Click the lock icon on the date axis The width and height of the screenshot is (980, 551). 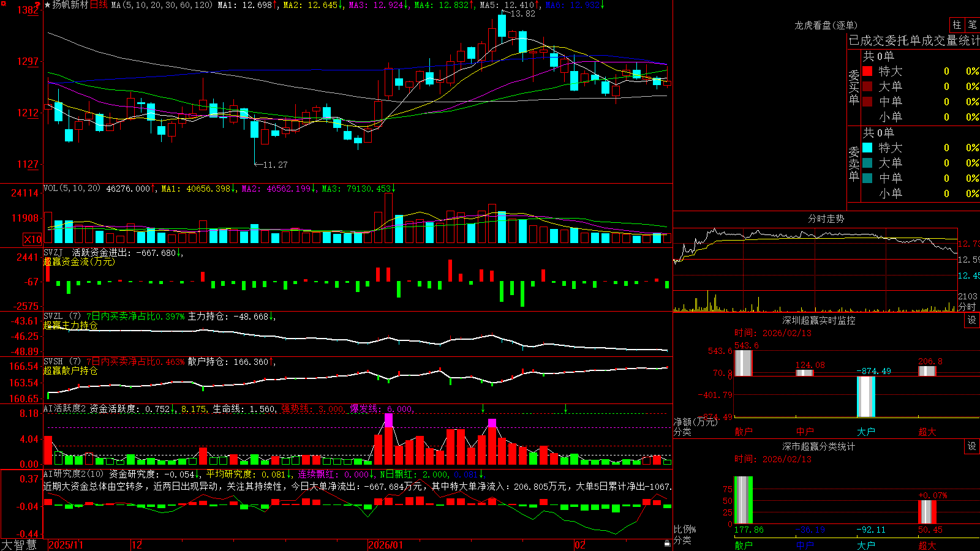[x=668, y=544]
